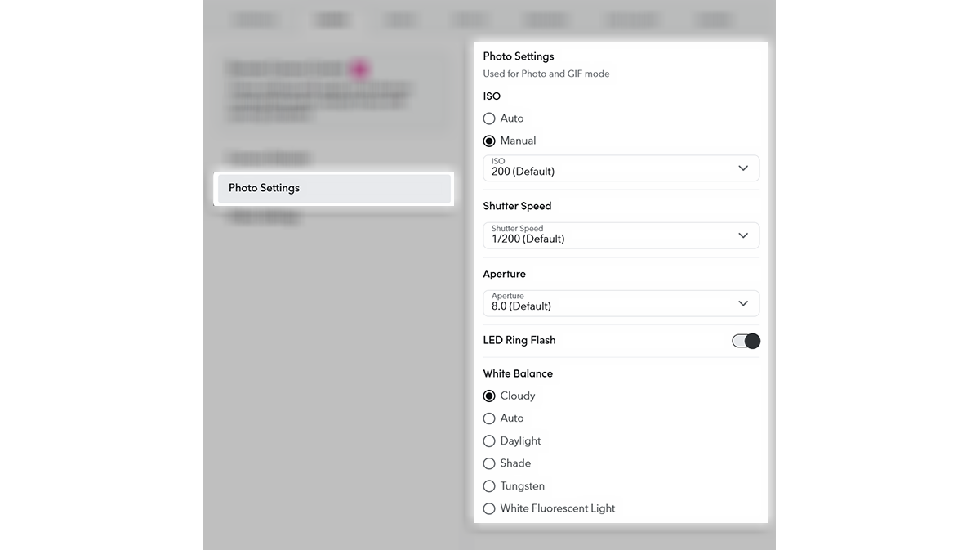This screenshot has width=980, height=550.
Task: Select the Auto ISO radio button
Action: (489, 118)
